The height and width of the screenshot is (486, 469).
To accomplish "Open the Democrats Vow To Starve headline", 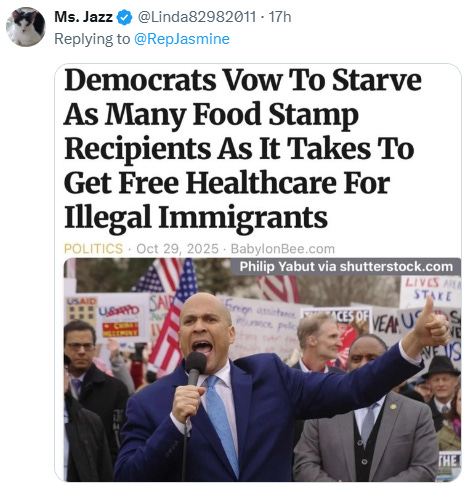I will click(x=243, y=148).
